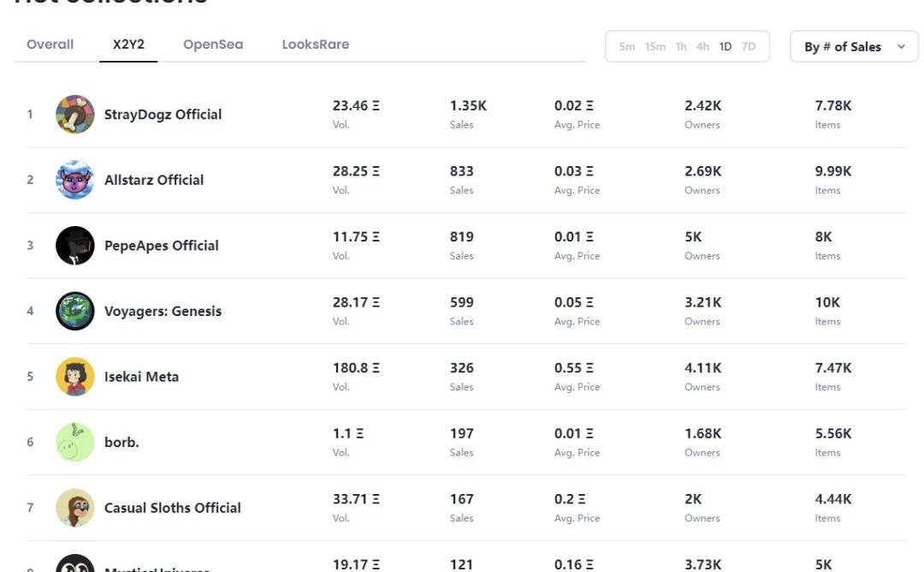Open the Voyagers: Genesis collection link
The width and height of the screenshot is (924, 572).
pos(163,311)
